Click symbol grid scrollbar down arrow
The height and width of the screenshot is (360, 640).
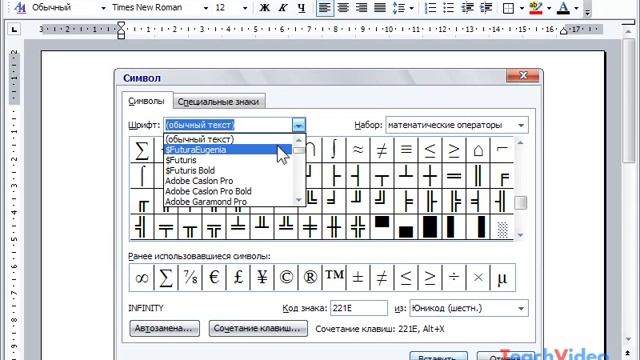[520, 235]
